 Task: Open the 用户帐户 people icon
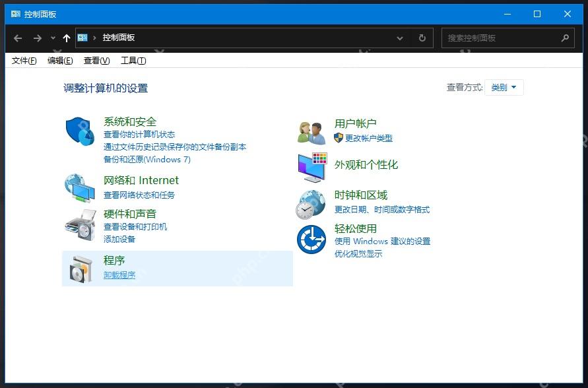pos(311,133)
